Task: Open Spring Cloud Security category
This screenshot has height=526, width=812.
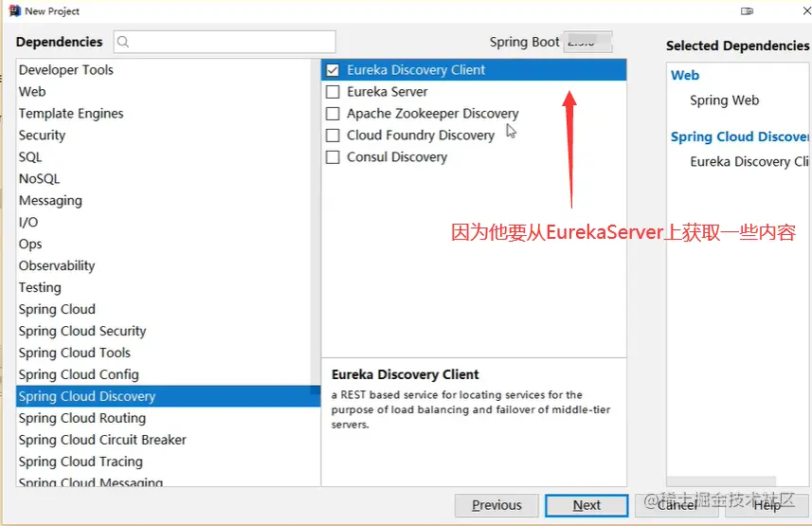Action: pos(163,331)
